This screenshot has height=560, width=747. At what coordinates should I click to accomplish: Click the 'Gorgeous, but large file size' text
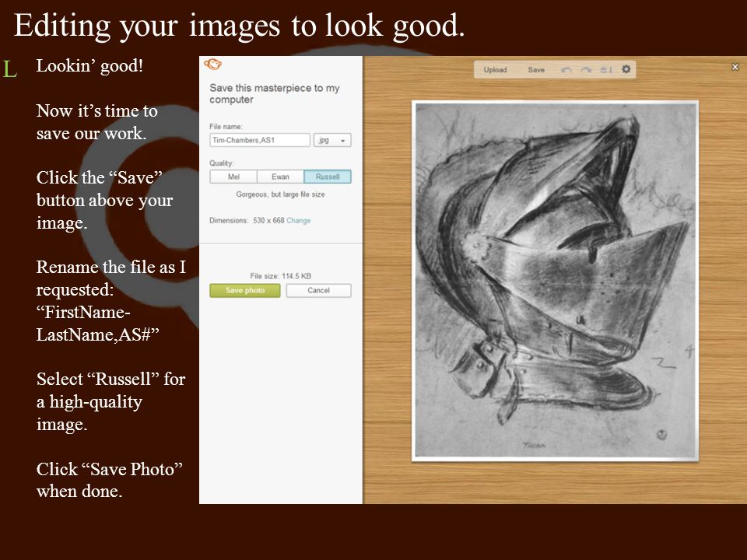click(281, 194)
